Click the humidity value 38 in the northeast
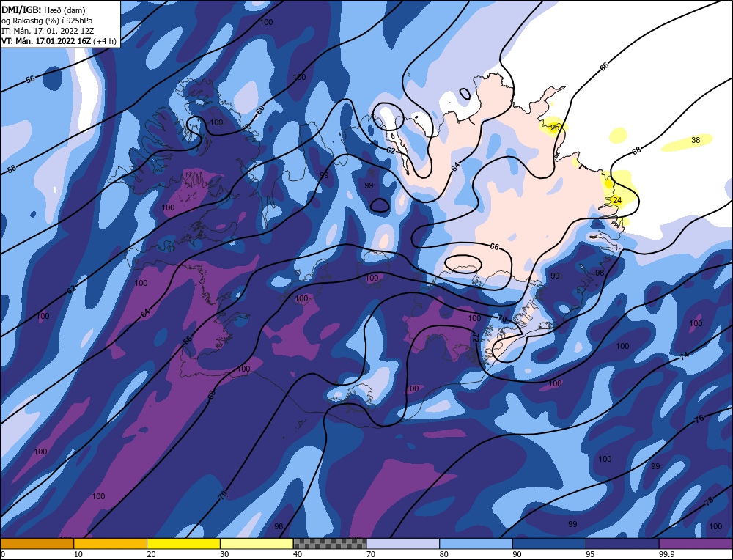 pyautogui.click(x=696, y=140)
